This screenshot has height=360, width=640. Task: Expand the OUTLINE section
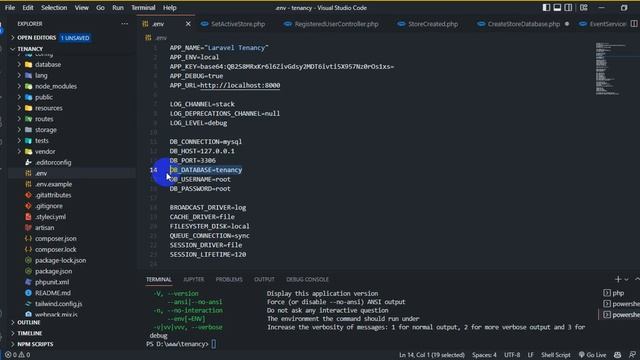pyautogui.click(x=13, y=322)
